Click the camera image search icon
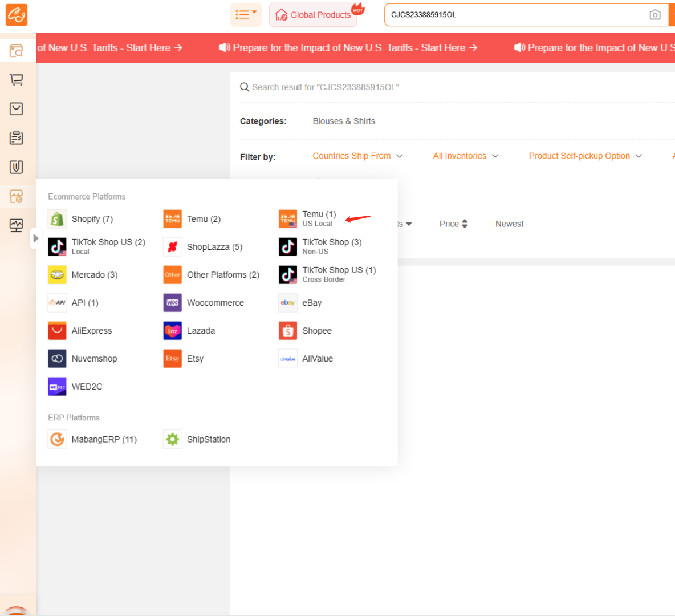The height and width of the screenshot is (616, 675). coord(655,15)
